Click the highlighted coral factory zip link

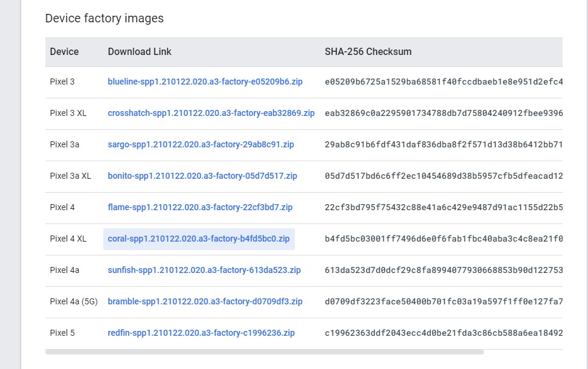coord(199,239)
